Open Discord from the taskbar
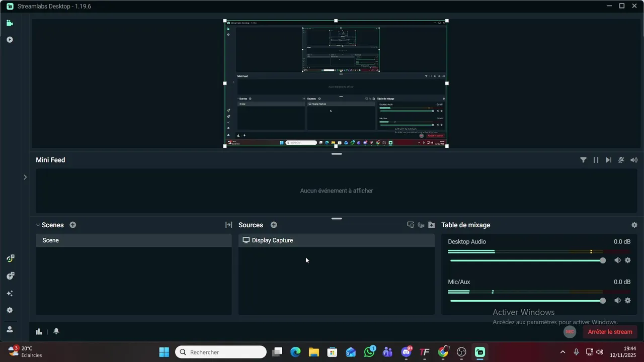 click(406, 352)
